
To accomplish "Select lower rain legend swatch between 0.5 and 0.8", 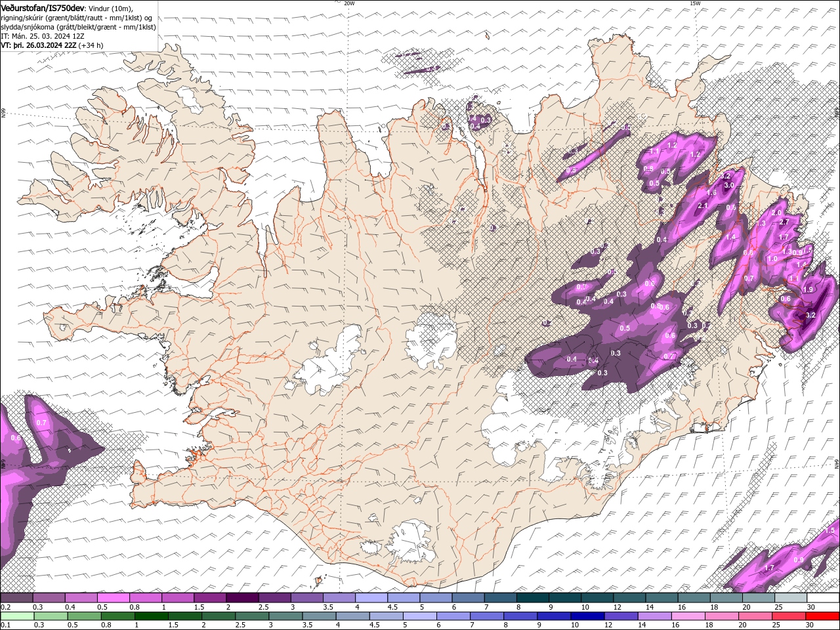I will (85, 616).
